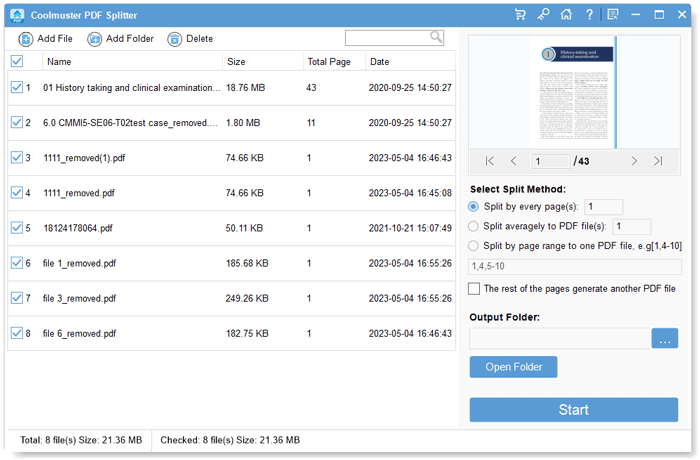Go to previous preview page
700x460 pixels.
[x=513, y=161]
